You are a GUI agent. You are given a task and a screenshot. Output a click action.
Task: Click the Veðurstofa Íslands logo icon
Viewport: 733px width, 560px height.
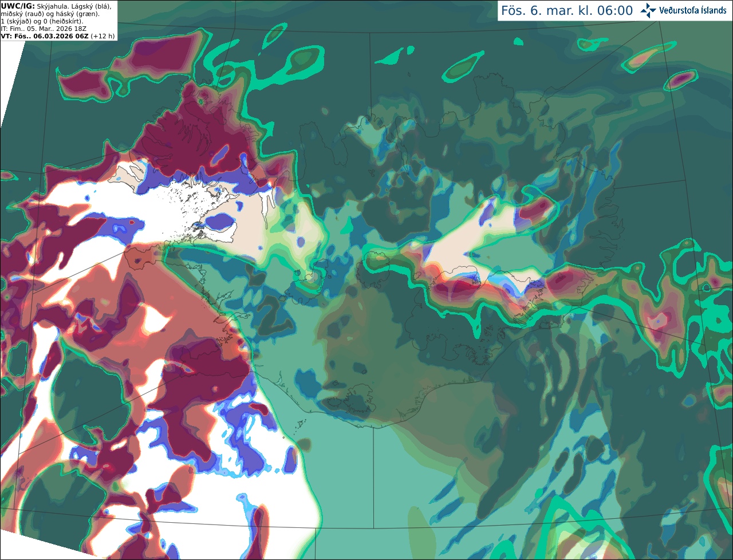[x=648, y=10]
